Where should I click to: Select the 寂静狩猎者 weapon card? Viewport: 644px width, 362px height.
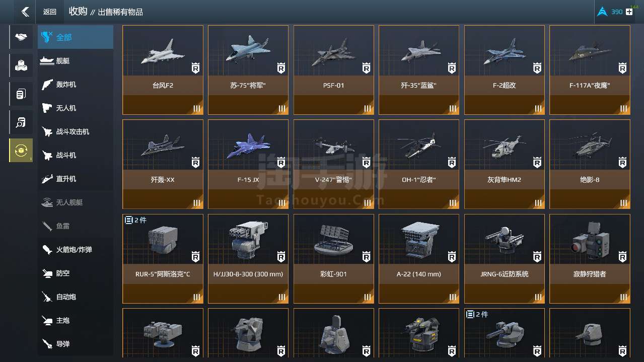click(x=590, y=259)
